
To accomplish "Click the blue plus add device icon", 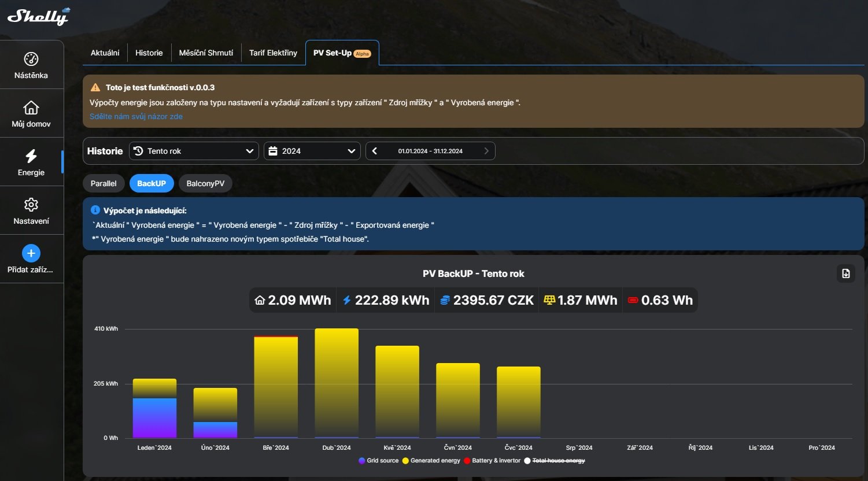I will [x=31, y=253].
